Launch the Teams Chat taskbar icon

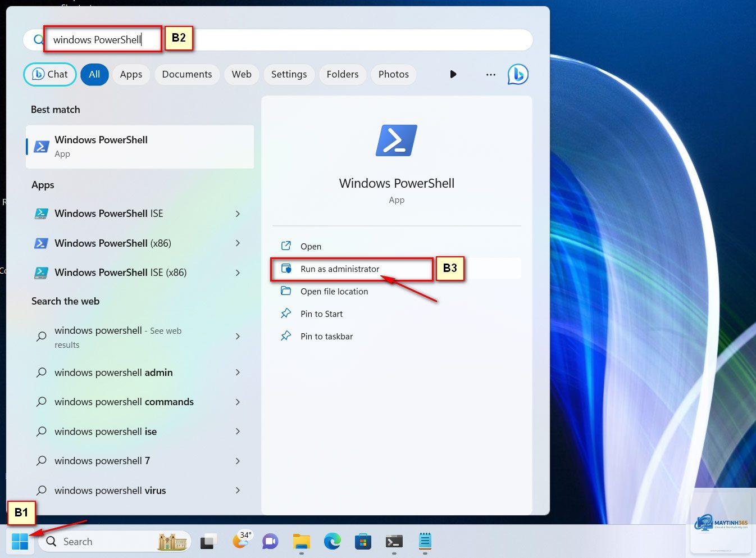[x=270, y=542]
